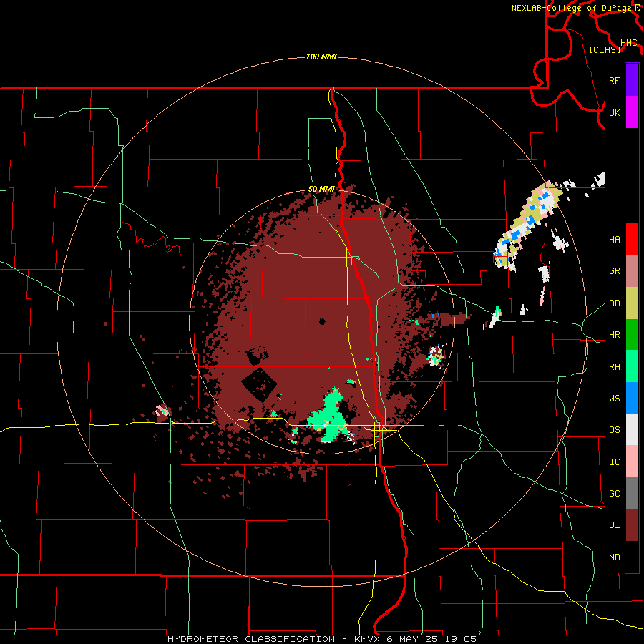644x644 pixels.
Task: Click the brown BI legend swatch
Action: tap(632, 525)
